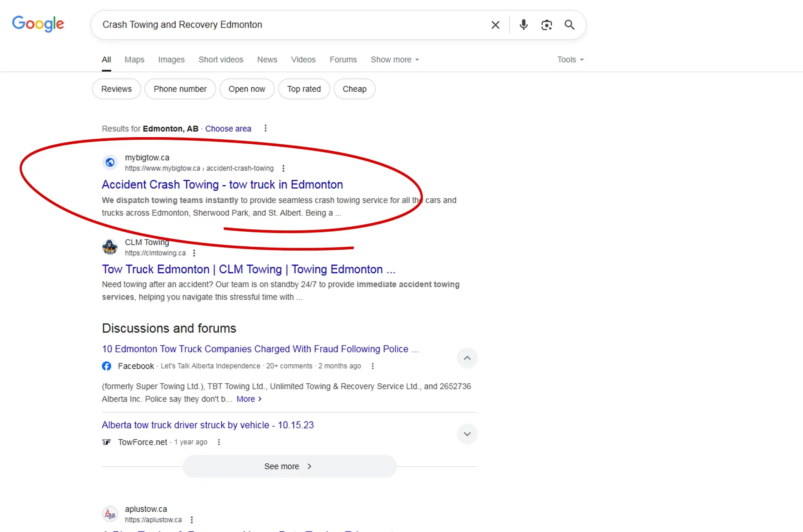Click the mybigtow.ca site name
This screenshot has width=803, height=532.
(x=147, y=158)
